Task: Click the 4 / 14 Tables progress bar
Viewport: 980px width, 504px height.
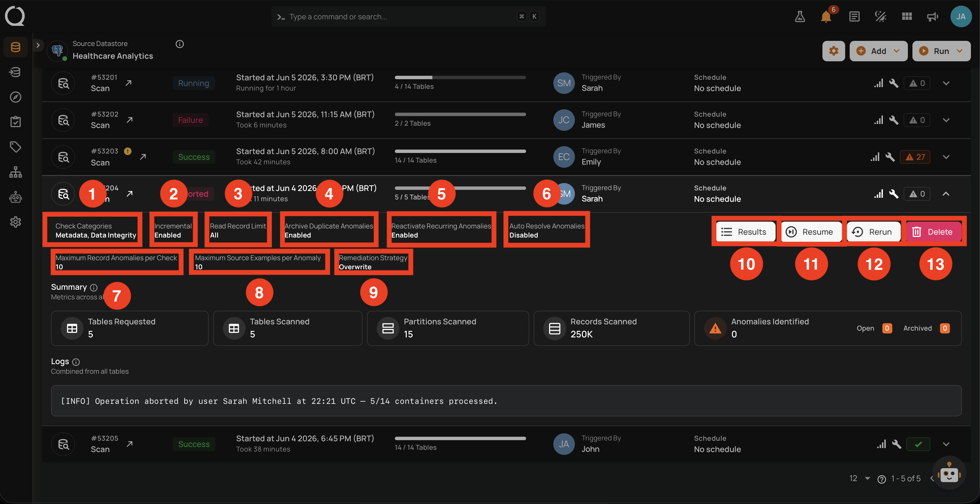Action: [x=460, y=77]
